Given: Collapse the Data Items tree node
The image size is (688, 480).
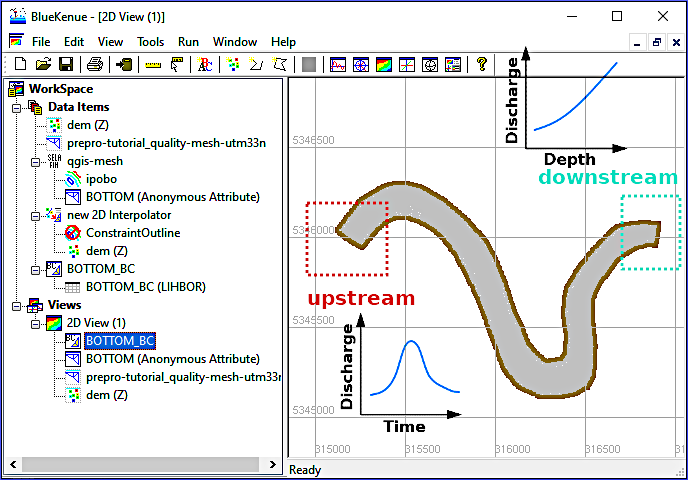Looking at the screenshot, I should [x=16, y=107].
